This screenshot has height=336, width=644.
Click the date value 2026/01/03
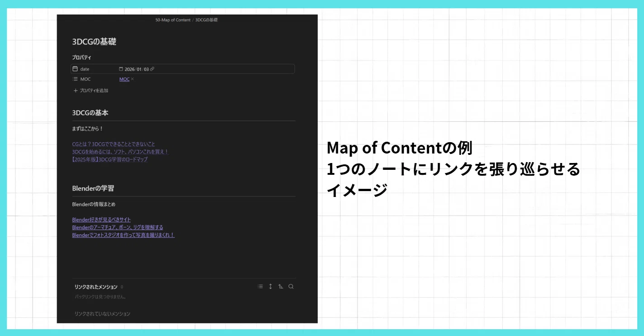pos(137,69)
